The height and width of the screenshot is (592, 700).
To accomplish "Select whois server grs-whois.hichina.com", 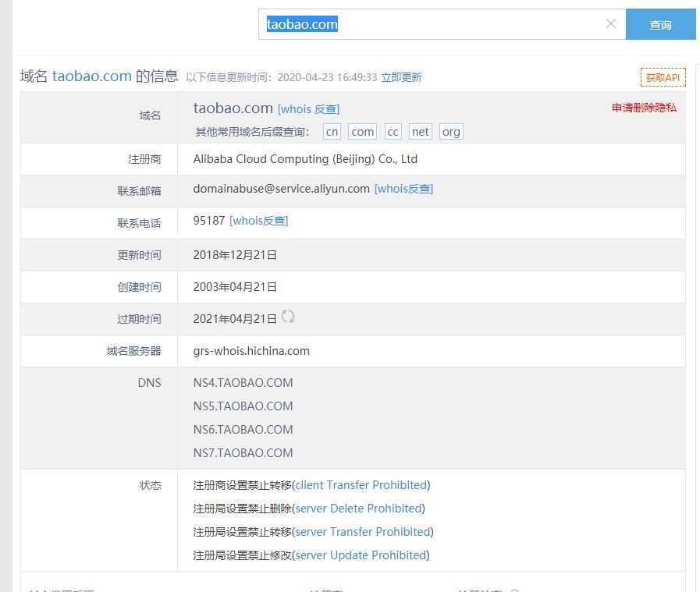I will click(251, 351).
